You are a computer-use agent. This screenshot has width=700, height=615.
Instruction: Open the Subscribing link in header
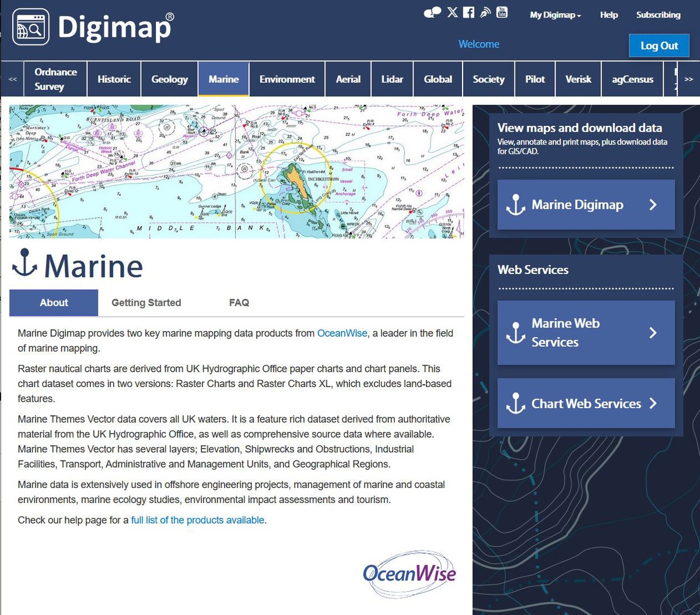coord(658,15)
